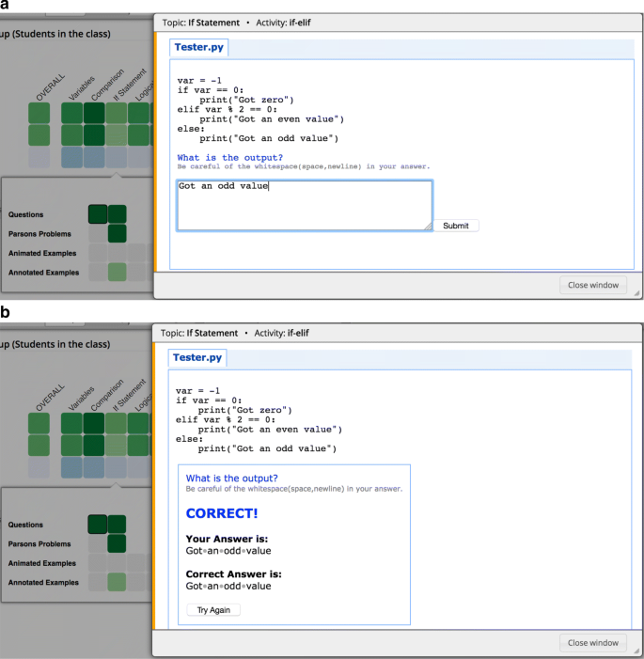The height and width of the screenshot is (659, 644).
Task: Click first Questions cell in panel a
Action: [98, 214]
